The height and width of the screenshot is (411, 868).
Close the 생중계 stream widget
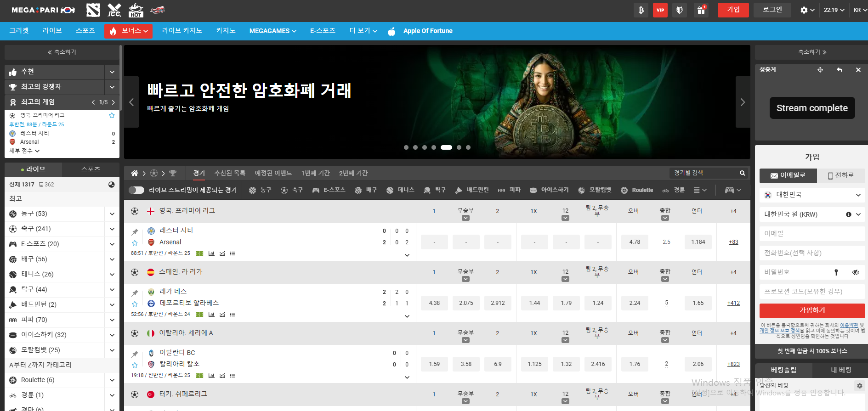(858, 70)
